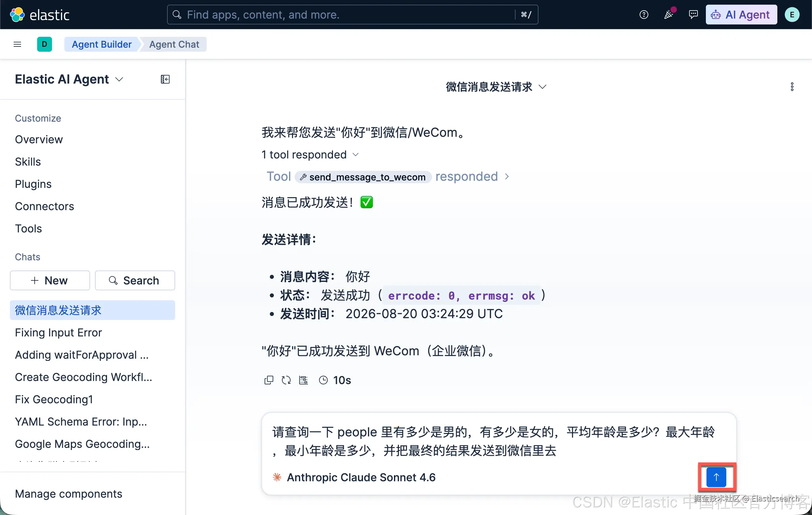Image resolution: width=812 pixels, height=515 pixels.
Task: Open the D space selector avatar
Action: click(x=44, y=44)
